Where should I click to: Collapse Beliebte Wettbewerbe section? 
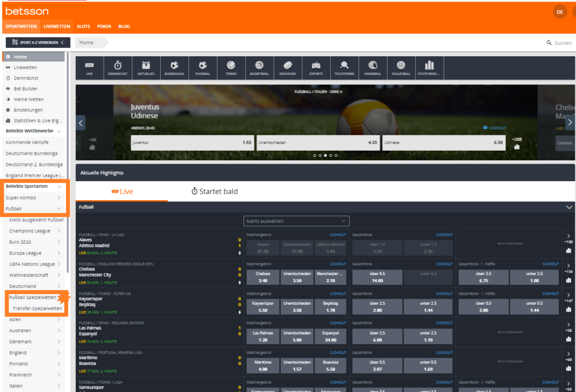click(59, 131)
